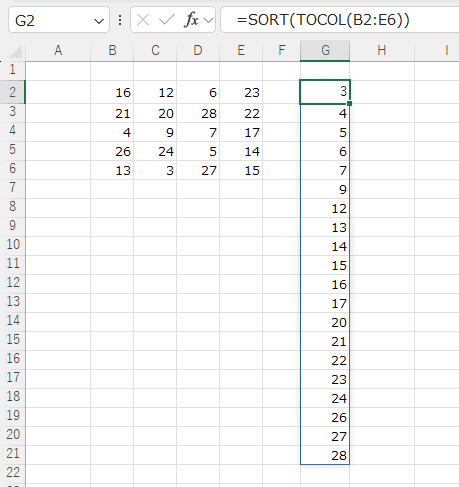Image resolution: width=459 pixels, height=487 pixels.
Task: Click the fill handle of cell G2
Action: point(349,104)
